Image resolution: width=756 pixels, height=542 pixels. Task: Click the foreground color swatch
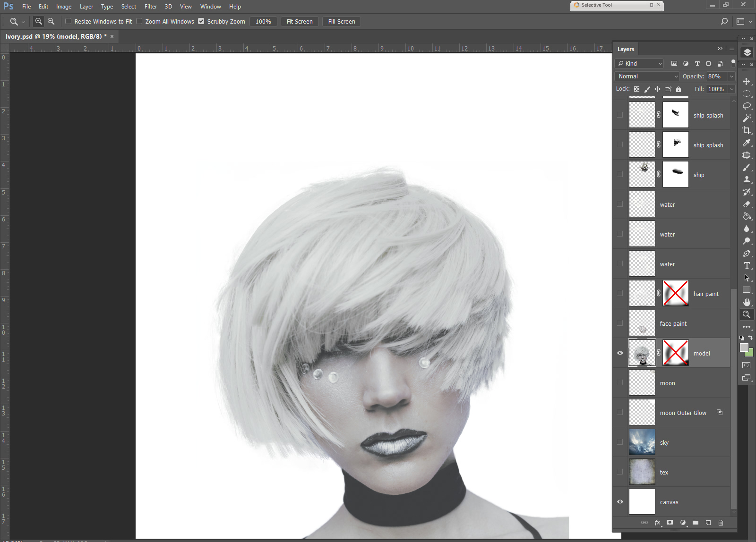[x=744, y=347]
